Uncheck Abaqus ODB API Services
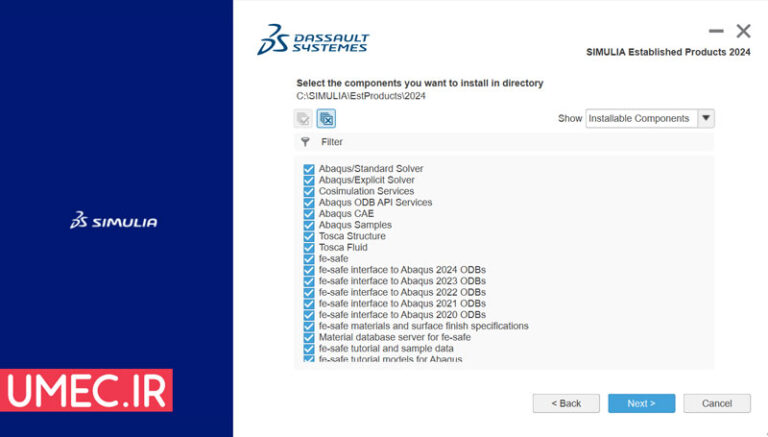This screenshot has width=768, height=437. pos(309,203)
